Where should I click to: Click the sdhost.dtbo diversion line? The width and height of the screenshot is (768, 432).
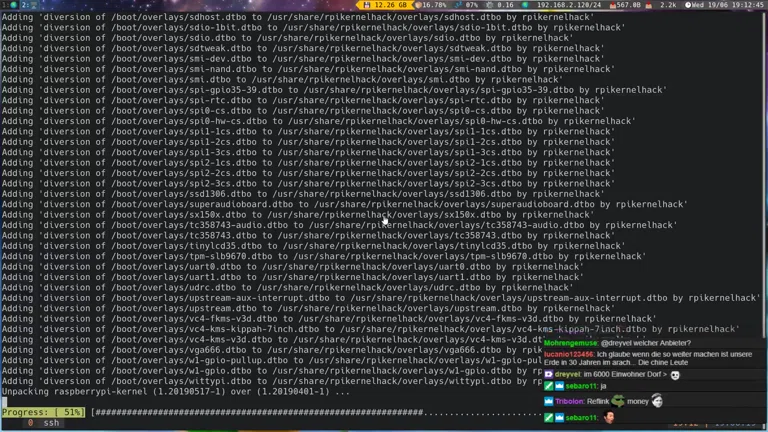(298, 17)
